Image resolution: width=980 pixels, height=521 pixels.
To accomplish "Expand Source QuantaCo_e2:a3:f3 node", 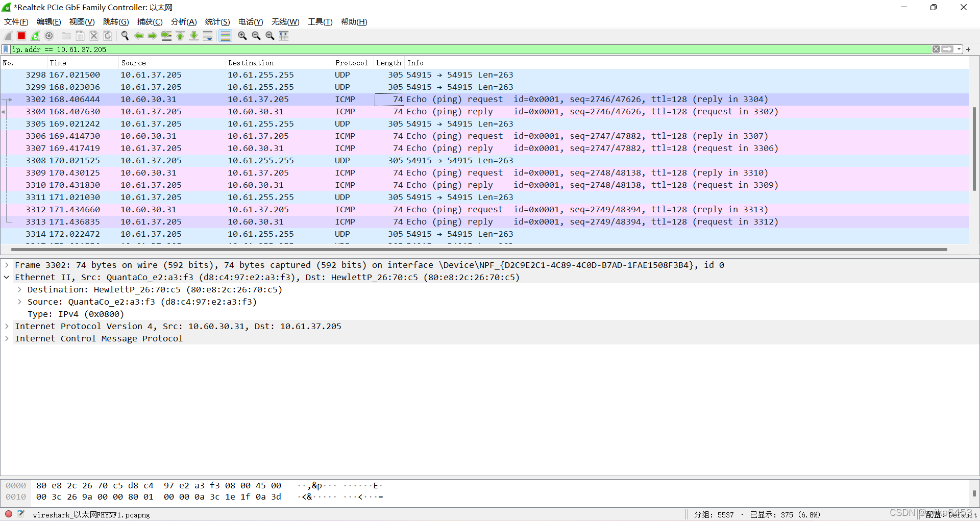I will pyautogui.click(x=19, y=302).
